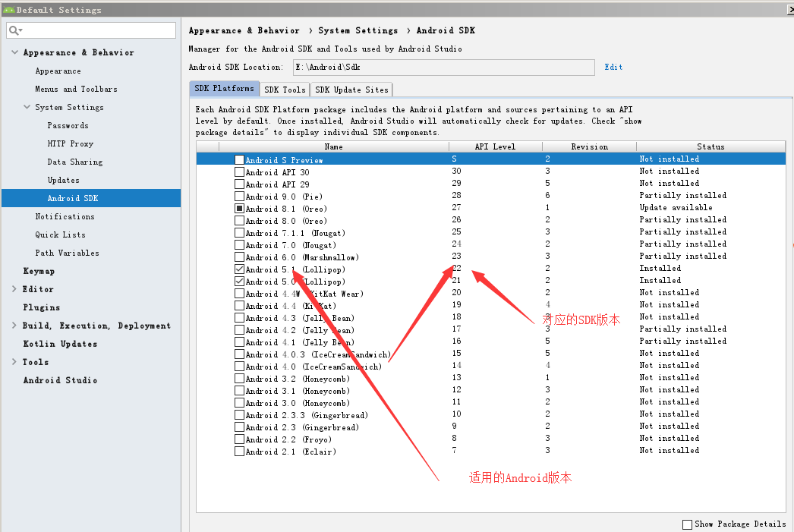Uncheck Android 5.0 (Lollipop)

(x=240, y=281)
